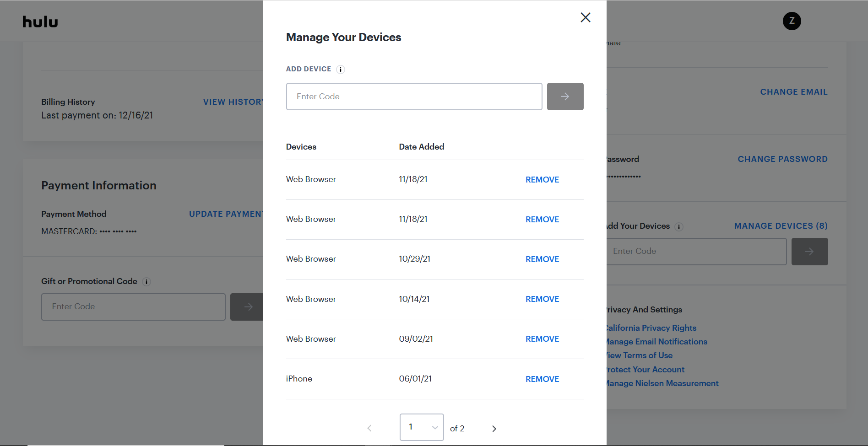The height and width of the screenshot is (446, 868).
Task: Click the Change Password link
Action: click(x=782, y=159)
